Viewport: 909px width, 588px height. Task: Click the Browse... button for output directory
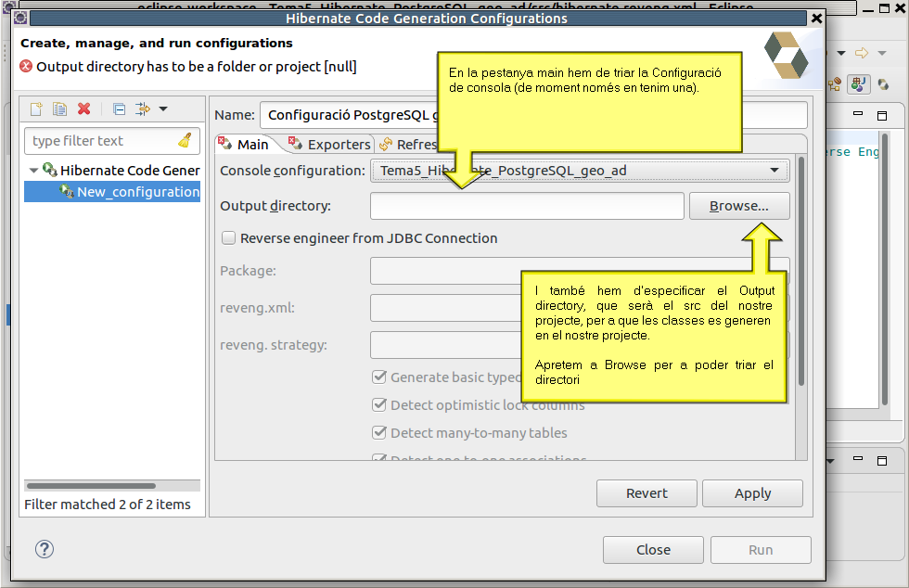point(739,206)
